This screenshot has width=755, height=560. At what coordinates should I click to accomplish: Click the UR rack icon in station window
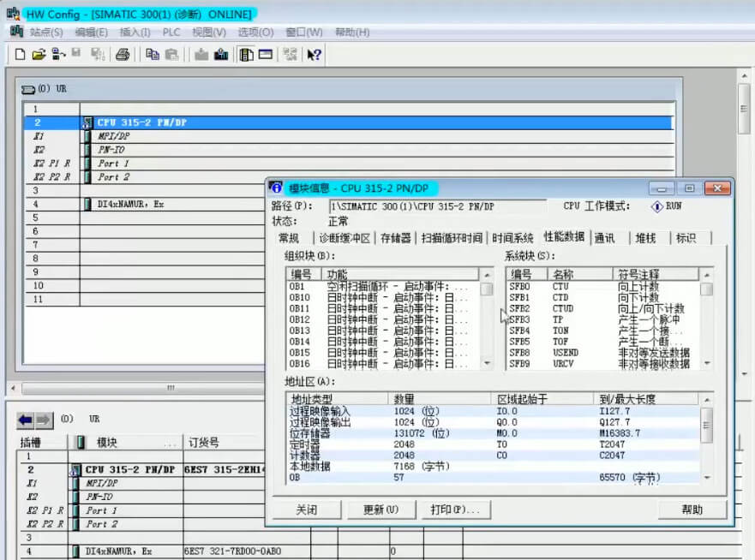pyautogui.click(x=28, y=89)
